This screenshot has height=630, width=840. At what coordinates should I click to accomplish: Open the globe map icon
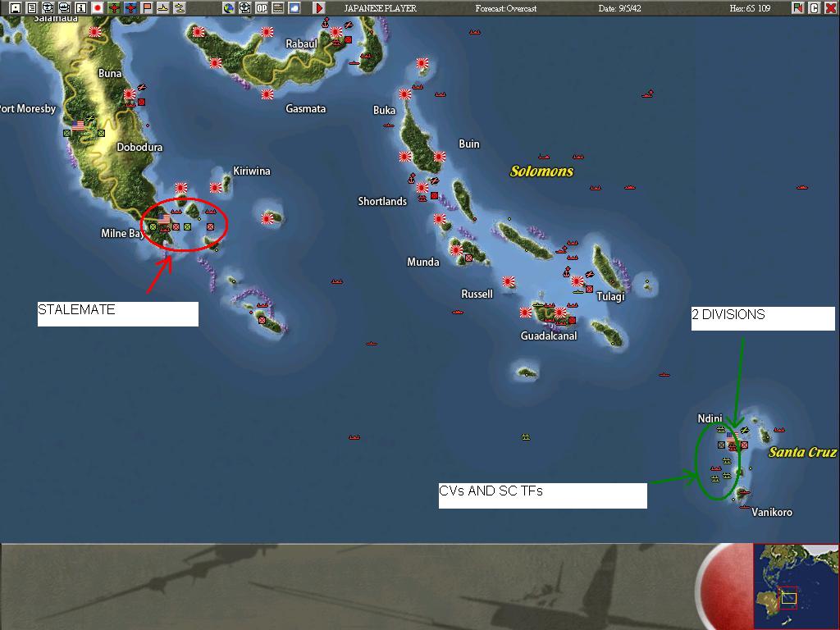pos(229,8)
